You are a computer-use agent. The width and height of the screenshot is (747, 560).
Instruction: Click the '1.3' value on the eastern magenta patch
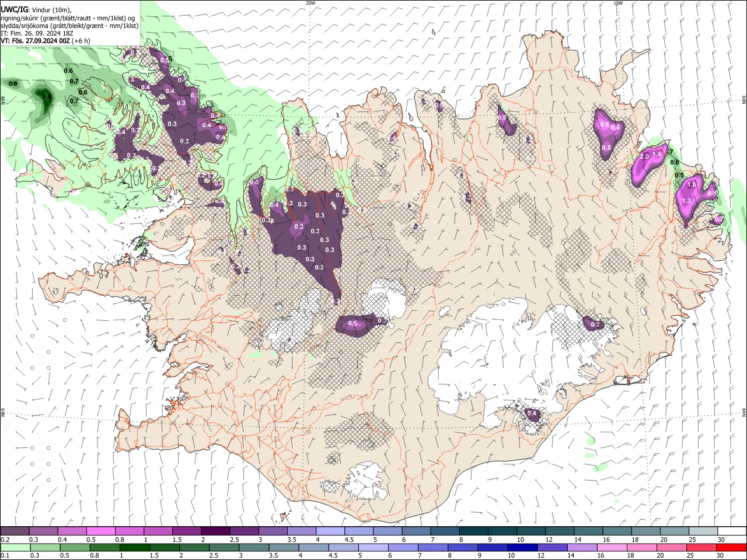click(686, 201)
